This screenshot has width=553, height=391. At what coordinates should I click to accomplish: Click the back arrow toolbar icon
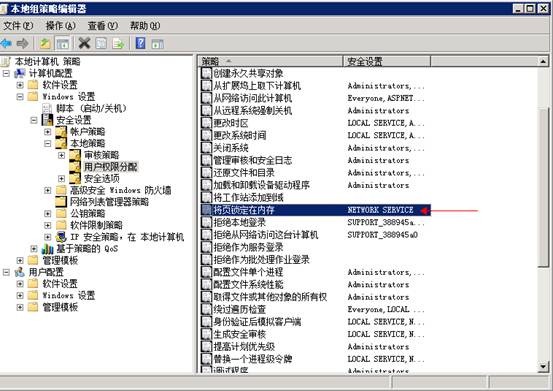[6, 44]
